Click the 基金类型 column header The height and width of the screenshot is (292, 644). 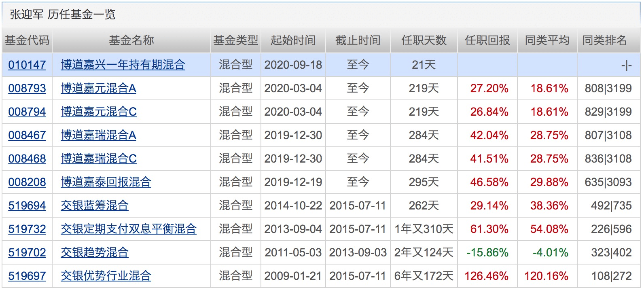(x=236, y=40)
